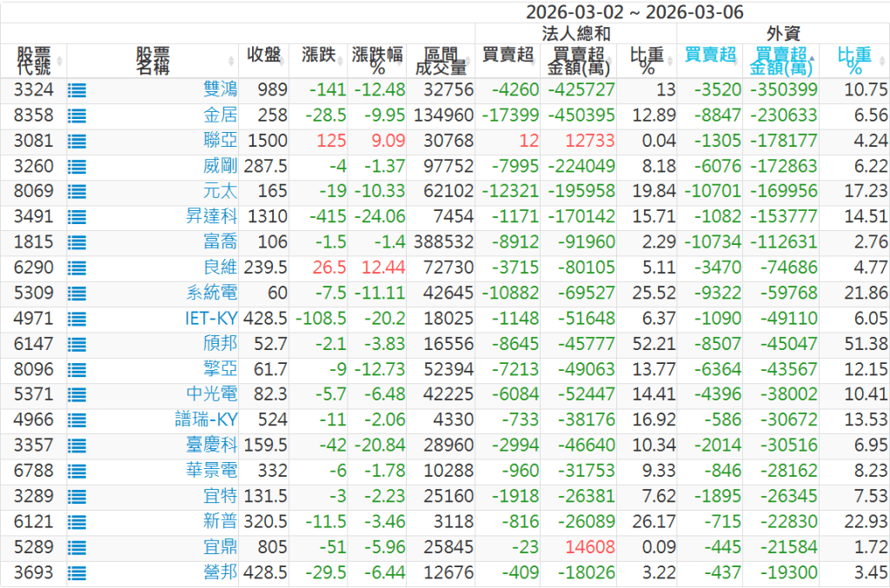Screen dimensions: 890x588
Task: Click the list icon beside stock 6290
Action: click(78, 268)
